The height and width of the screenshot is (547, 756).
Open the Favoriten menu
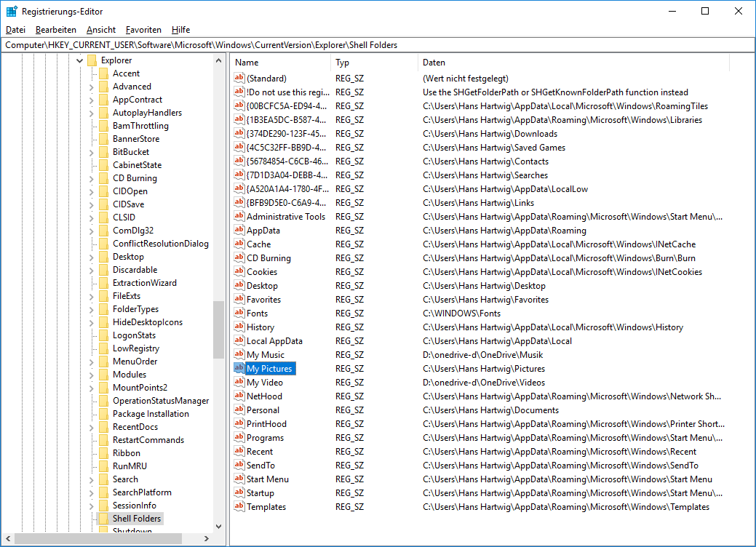(x=143, y=29)
